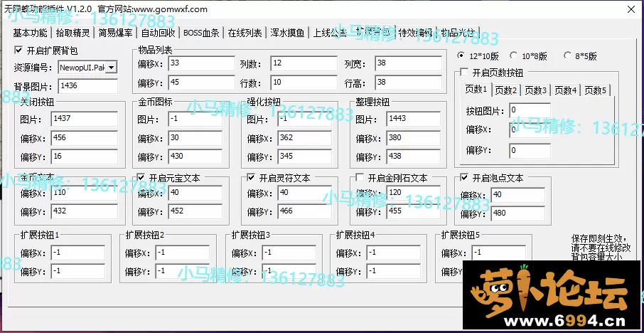Screen dimensions: 644x333
Task: Switch to the 页数5 sub-tab
Action: [x=596, y=90]
